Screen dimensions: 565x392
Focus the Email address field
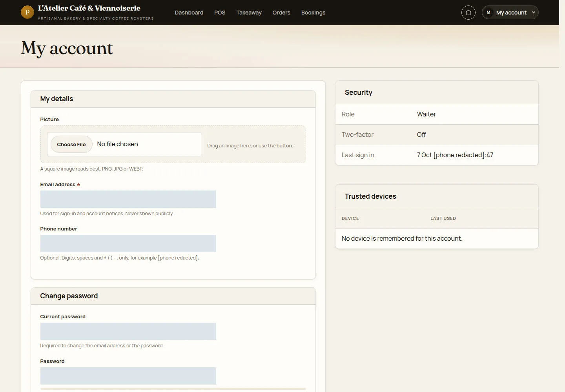pyautogui.click(x=128, y=199)
